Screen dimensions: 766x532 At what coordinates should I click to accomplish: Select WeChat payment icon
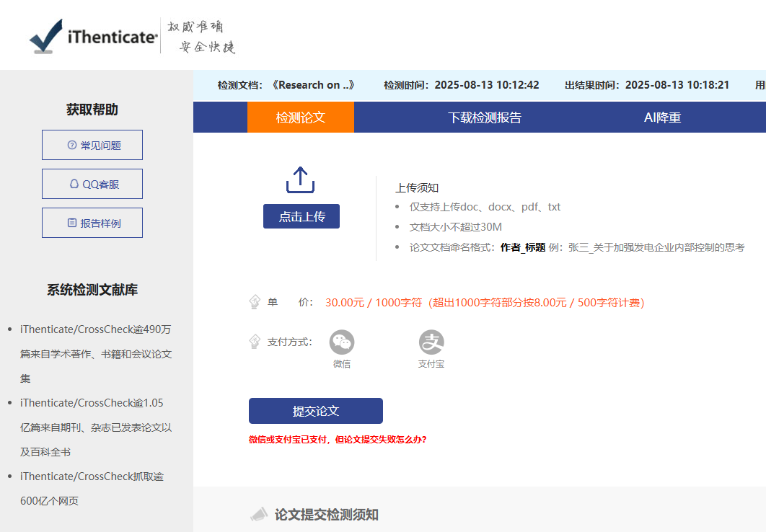pos(341,342)
